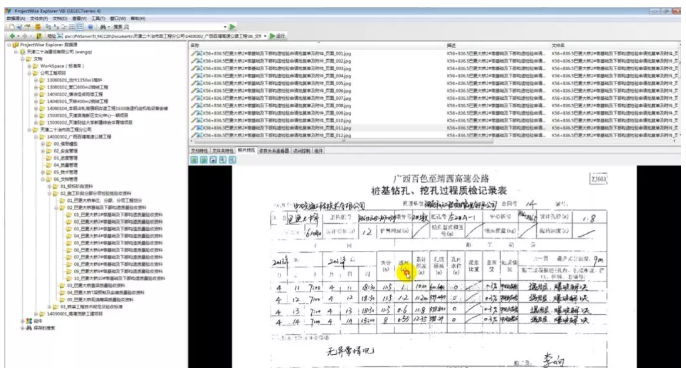Open the address bar path dropdown
The image size is (686, 371).
[265, 36]
